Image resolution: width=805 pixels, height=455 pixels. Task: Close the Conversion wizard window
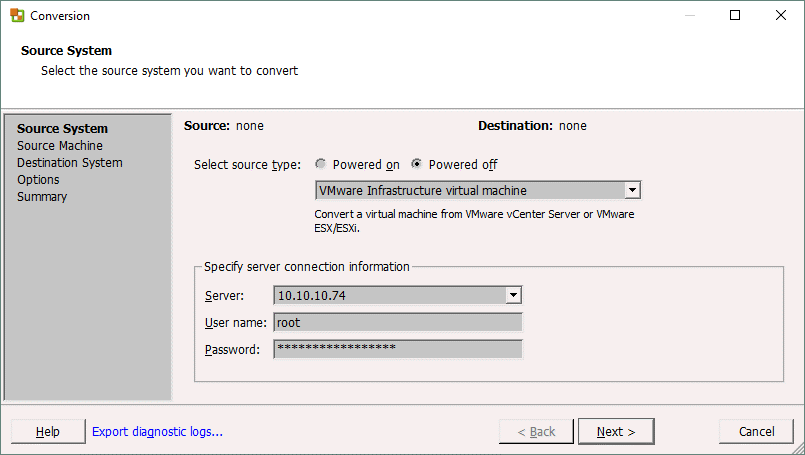pos(781,16)
